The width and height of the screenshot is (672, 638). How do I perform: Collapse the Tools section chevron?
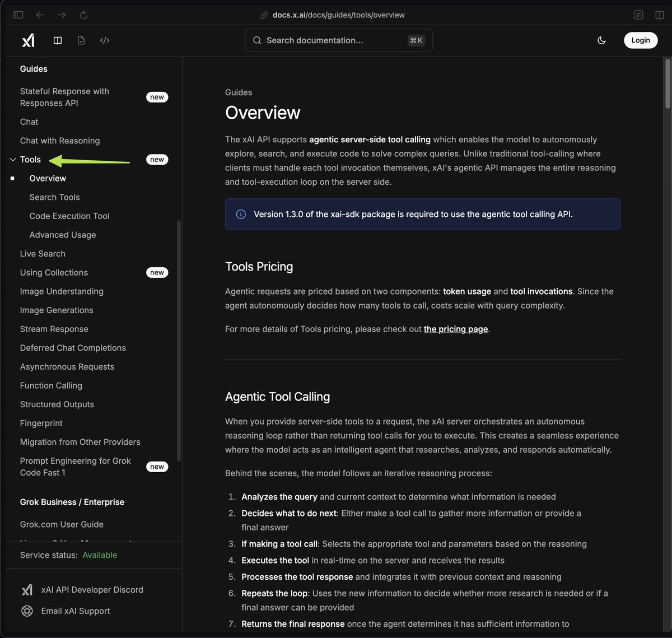pyautogui.click(x=13, y=160)
